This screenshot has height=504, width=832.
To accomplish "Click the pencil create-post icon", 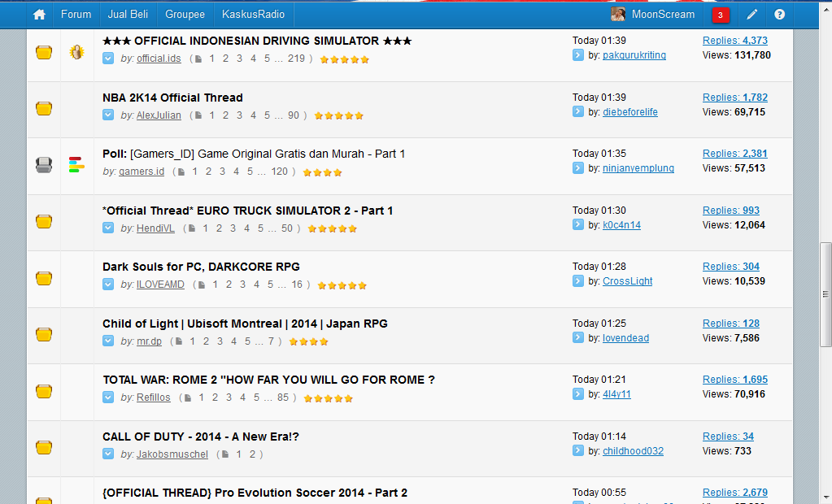I will [x=751, y=15].
